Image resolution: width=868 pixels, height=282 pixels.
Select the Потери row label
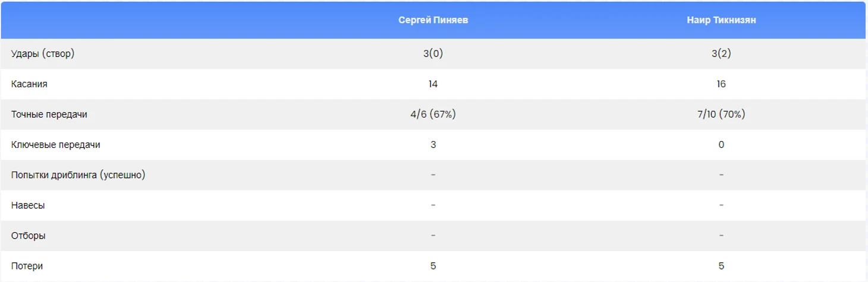pyautogui.click(x=27, y=266)
